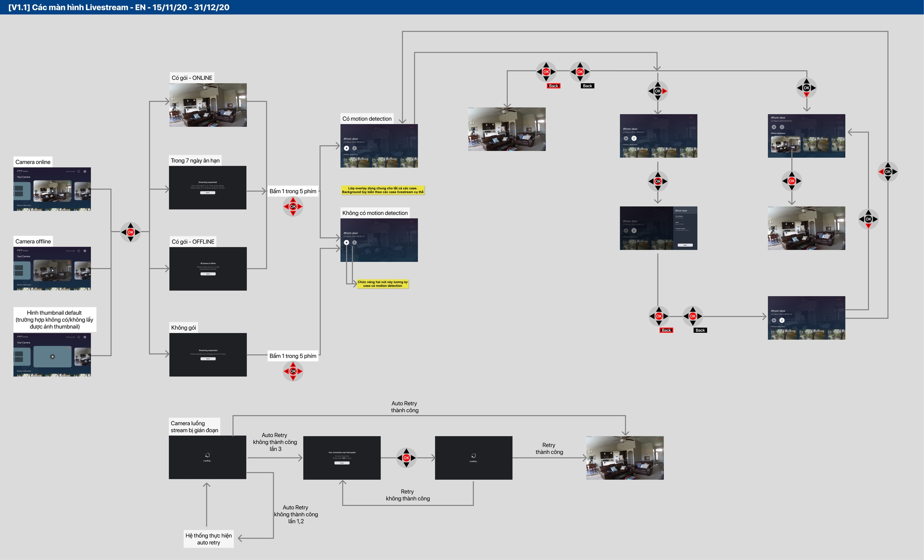Select yellow note 'Chức năng hai nút này'
Image resolution: width=924 pixels, height=560 pixels.
point(383,284)
